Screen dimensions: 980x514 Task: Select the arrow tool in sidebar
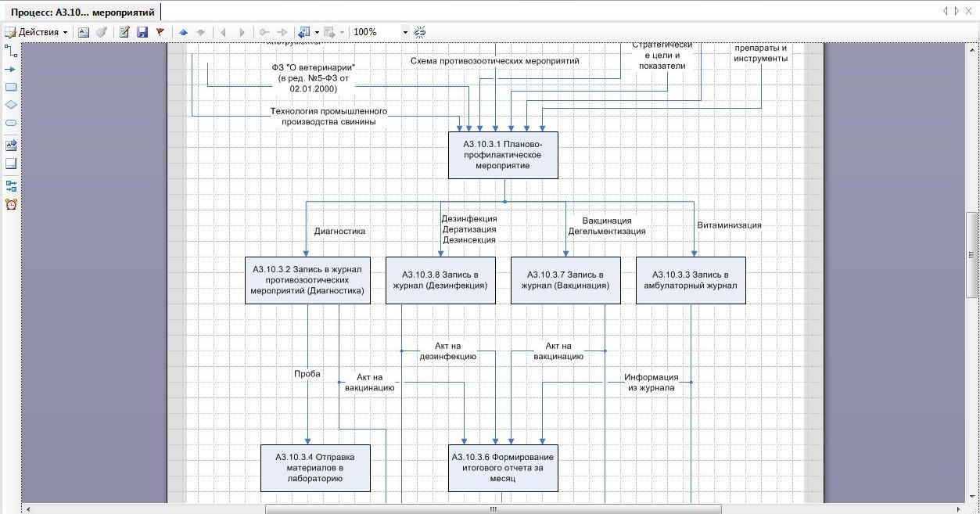[x=11, y=70]
